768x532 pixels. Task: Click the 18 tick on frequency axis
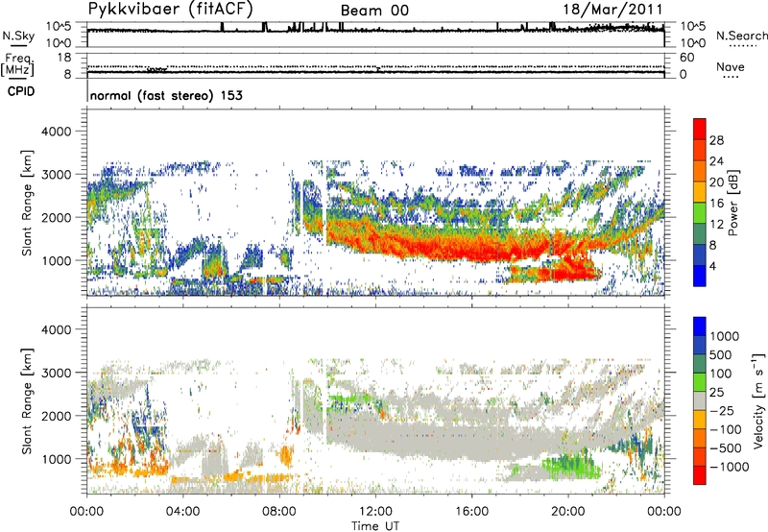point(64,58)
